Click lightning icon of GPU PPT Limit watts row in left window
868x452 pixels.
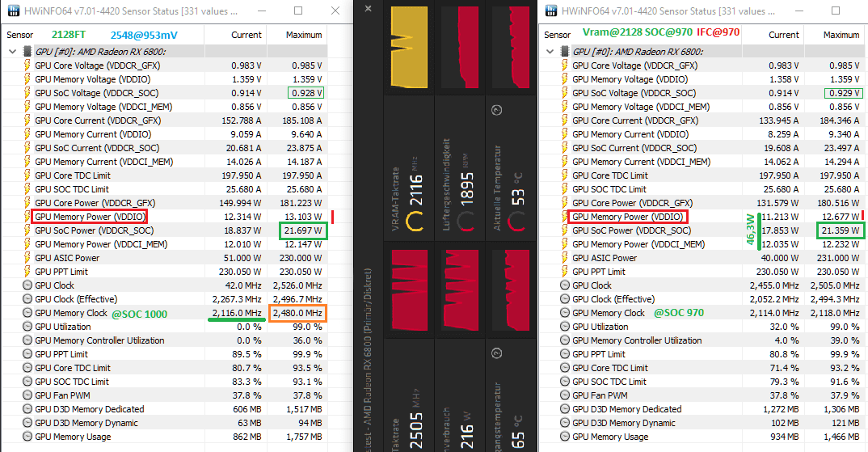(27, 272)
